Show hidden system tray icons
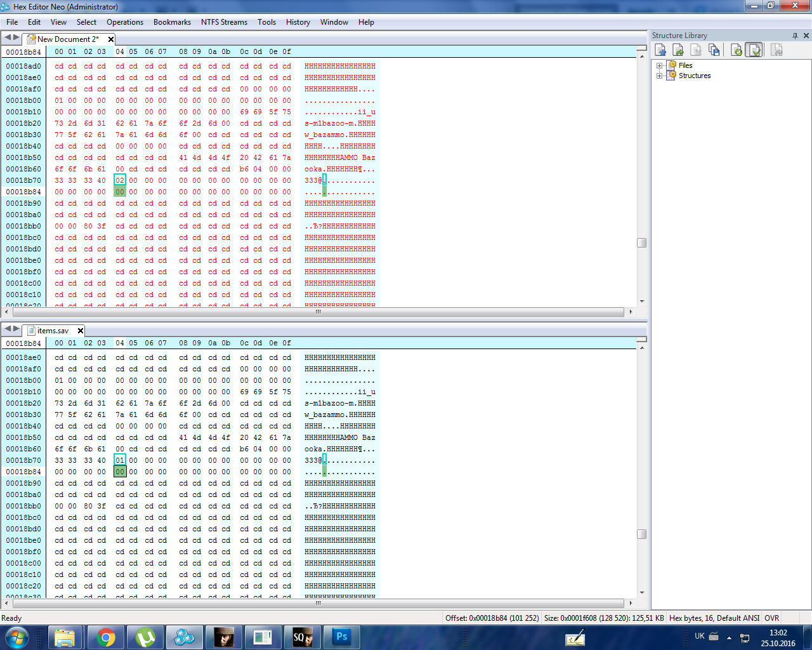The height and width of the screenshot is (650, 812). pyautogui.click(x=729, y=637)
